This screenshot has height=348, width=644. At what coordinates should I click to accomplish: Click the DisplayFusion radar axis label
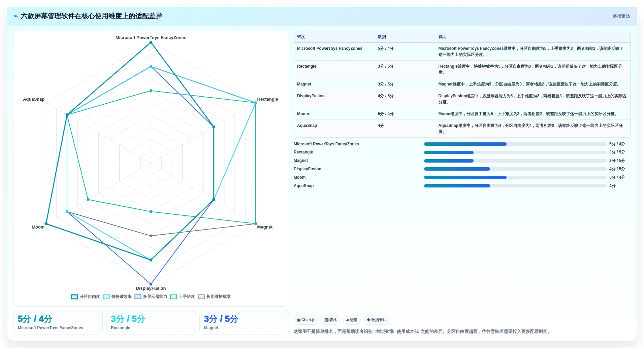click(151, 288)
